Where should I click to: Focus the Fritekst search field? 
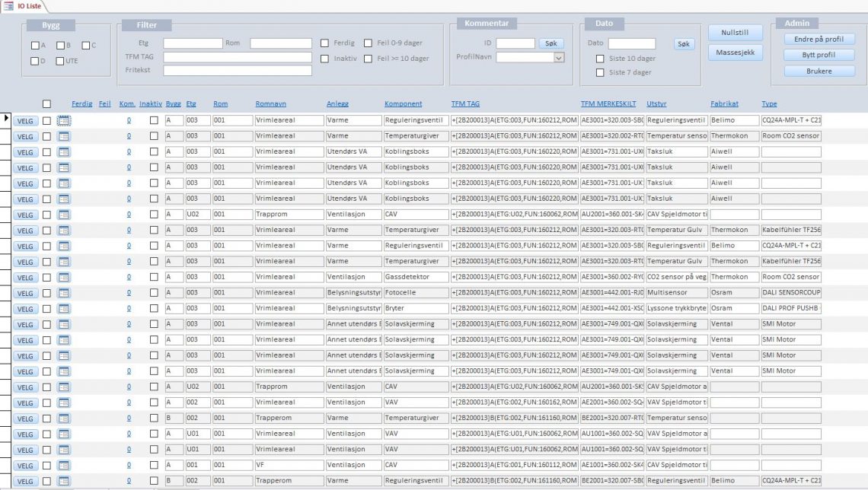(238, 70)
